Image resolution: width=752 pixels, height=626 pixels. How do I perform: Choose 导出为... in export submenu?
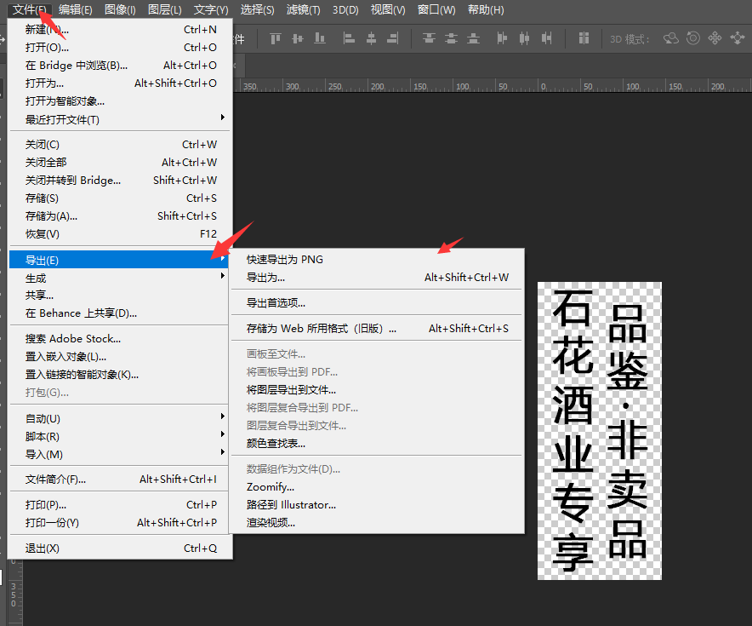pyautogui.click(x=377, y=277)
